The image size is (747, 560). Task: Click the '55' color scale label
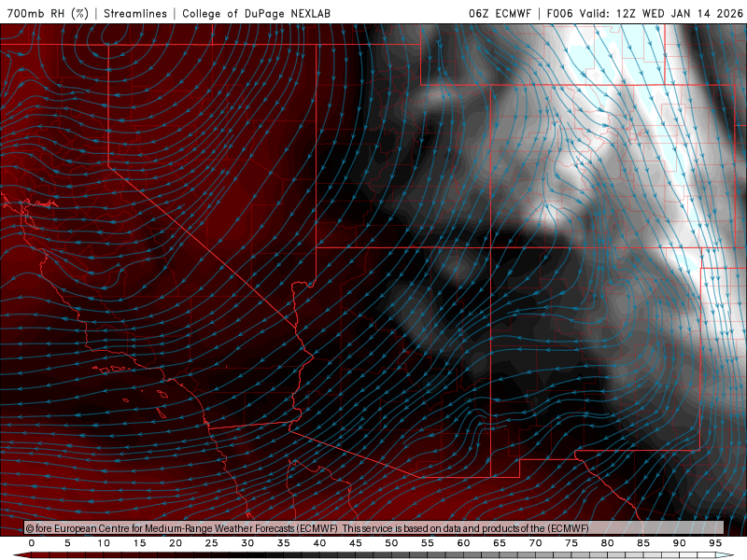[x=428, y=543]
